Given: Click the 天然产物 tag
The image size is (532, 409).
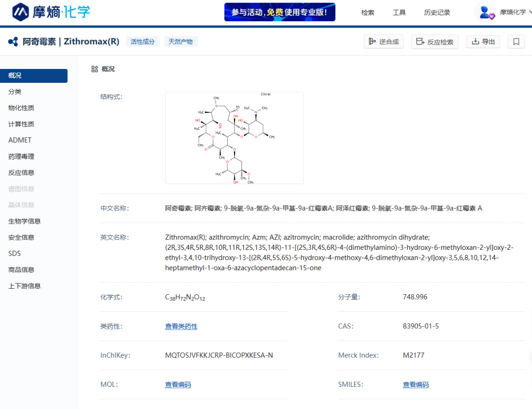Looking at the screenshot, I should click(180, 42).
